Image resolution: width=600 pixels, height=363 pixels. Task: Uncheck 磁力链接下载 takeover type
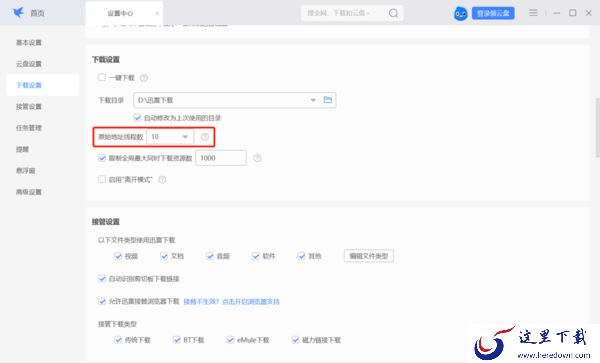pos(295,340)
